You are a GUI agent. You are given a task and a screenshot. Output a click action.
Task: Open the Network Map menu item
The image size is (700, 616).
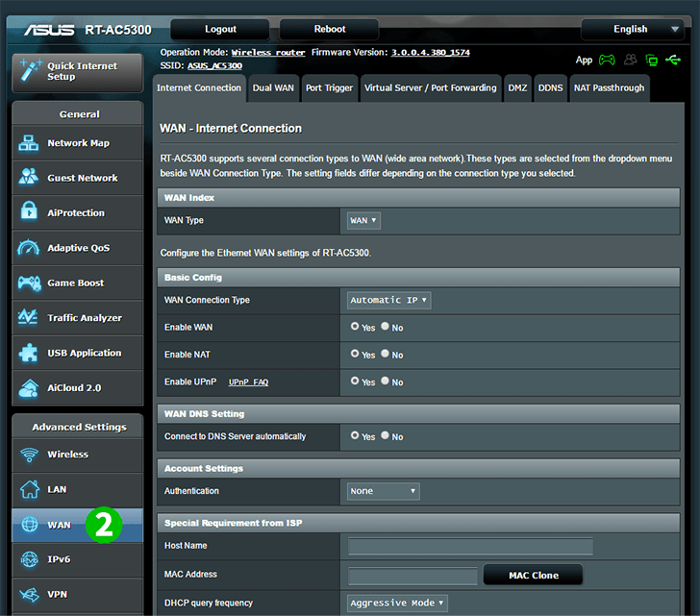78,143
